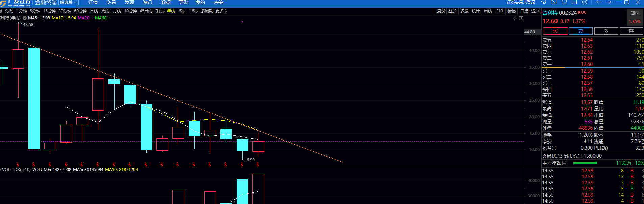Image resolution: width=644 pixels, height=204 pixels.
Task: Click the 主力净额 green bar
Action: click(585, 163)
